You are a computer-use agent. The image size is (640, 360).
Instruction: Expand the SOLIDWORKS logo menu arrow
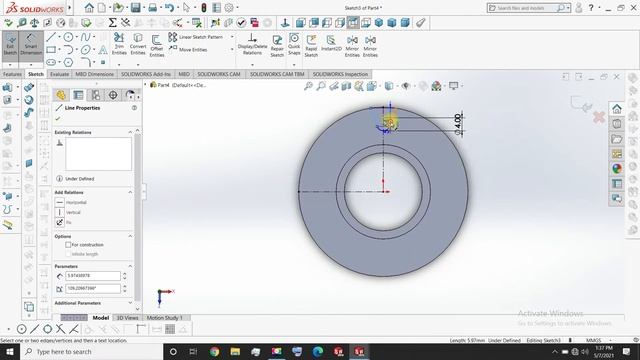coord(70,8)
